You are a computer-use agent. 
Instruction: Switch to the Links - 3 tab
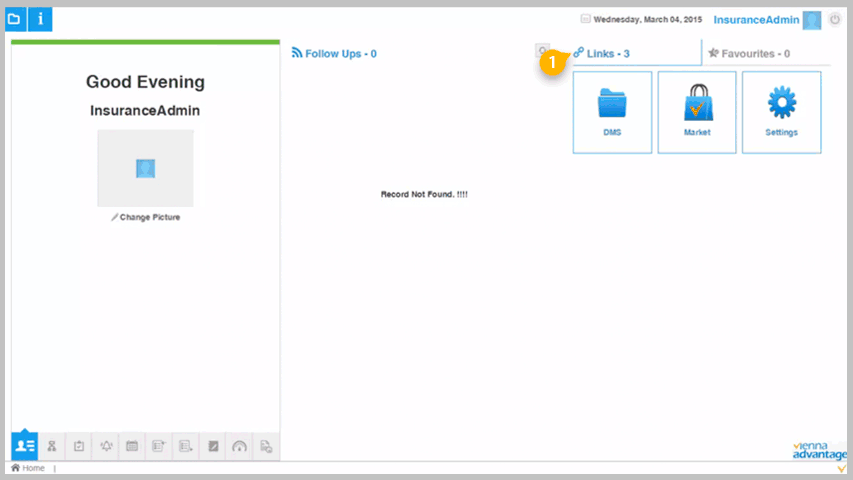coord(636,53)
